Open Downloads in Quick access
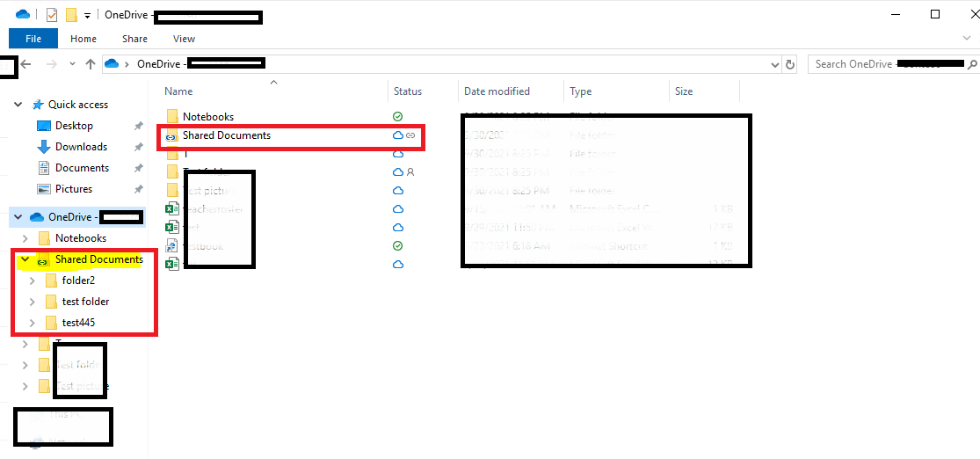Screen dimensions: 980x459 click(81, 147)
